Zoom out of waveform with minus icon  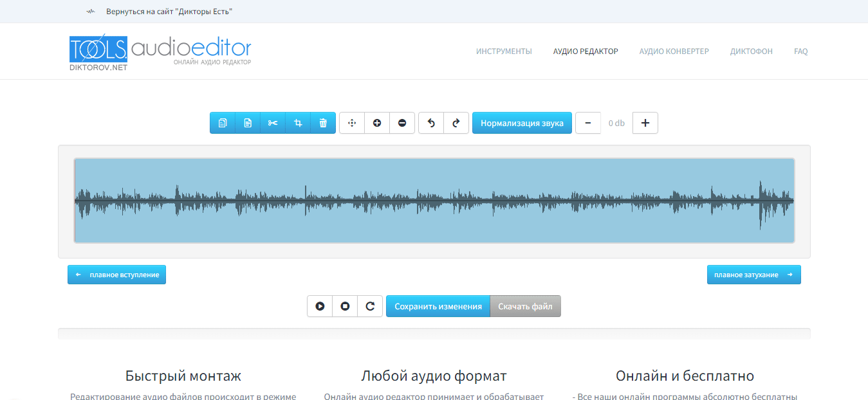pyautogui.click(x=402, y=123)
